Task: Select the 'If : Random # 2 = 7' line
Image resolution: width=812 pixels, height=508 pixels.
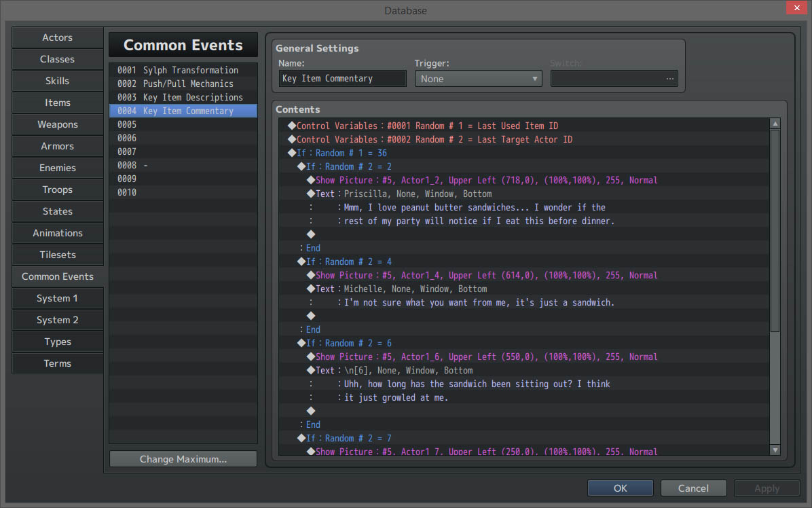Action: click(524, 438)
